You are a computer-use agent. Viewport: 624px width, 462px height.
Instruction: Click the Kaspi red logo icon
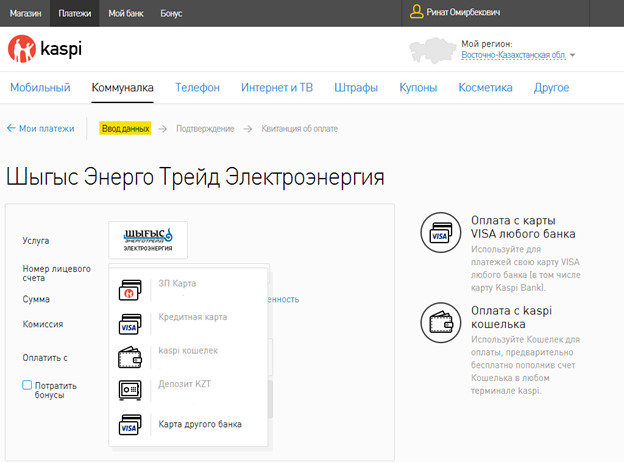pos(21,49)
